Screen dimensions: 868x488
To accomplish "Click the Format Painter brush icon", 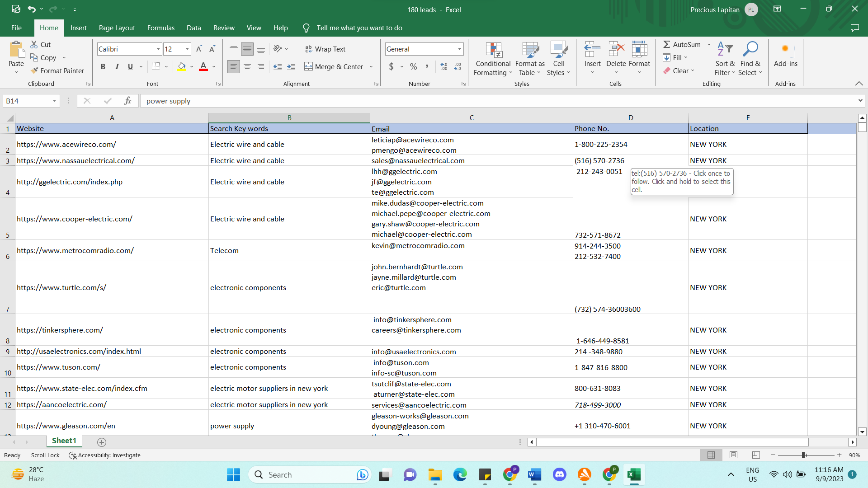I will pyautogui.click(x=34, y=70).
